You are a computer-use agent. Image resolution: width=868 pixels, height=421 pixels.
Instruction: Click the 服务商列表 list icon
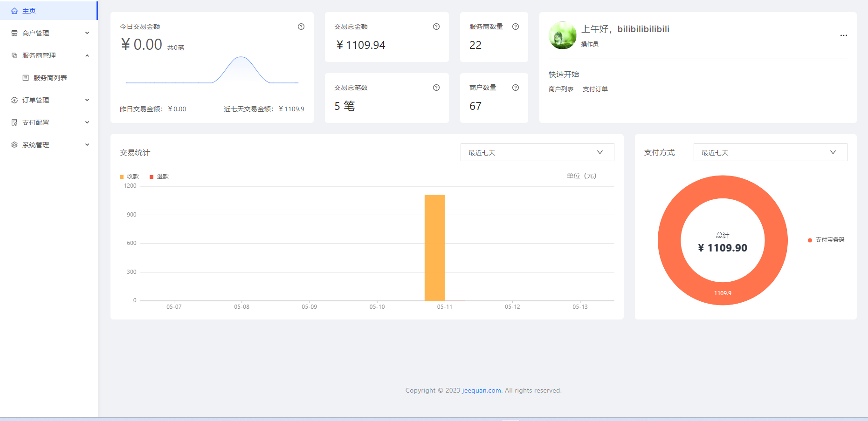pyautogui.click(x=26, y=78)
